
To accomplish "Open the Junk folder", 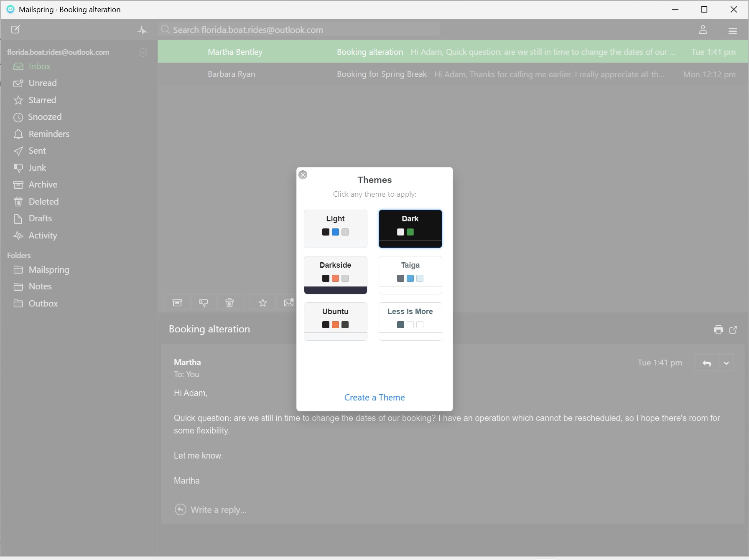I will point(37,168).
